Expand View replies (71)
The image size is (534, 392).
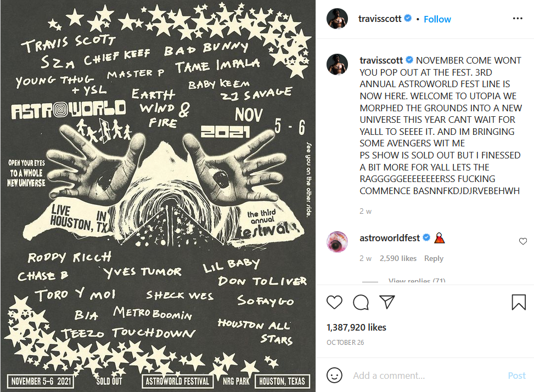[417, 281]
